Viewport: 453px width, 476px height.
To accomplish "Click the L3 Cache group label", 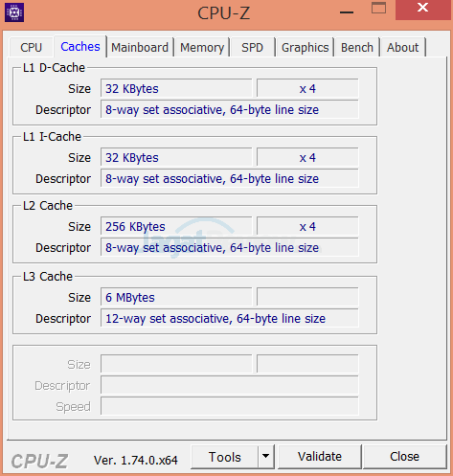I will tap(48, 277).
